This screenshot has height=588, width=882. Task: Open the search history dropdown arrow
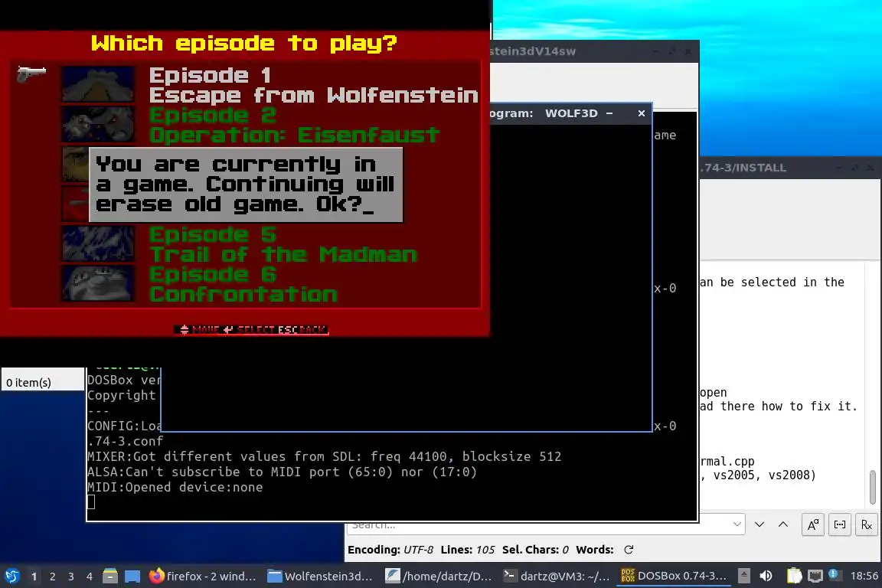click(737, 524)
